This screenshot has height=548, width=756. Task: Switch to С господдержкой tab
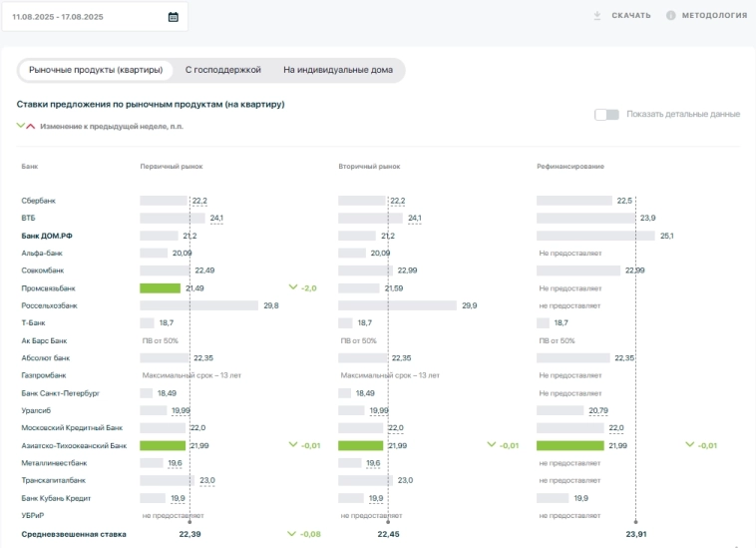coord(222,70)
